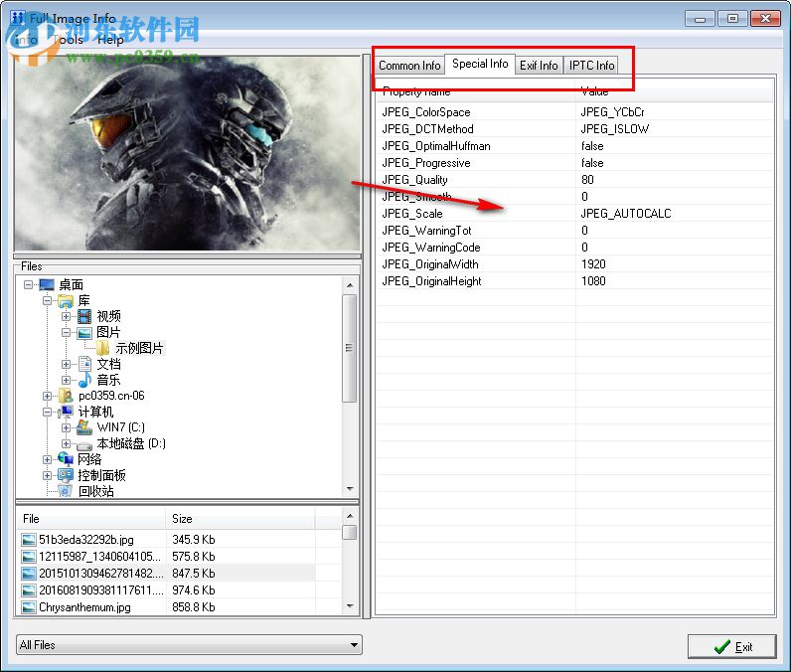
Task: Collapse the 桌面 tree node
Action: click(28, 284)
